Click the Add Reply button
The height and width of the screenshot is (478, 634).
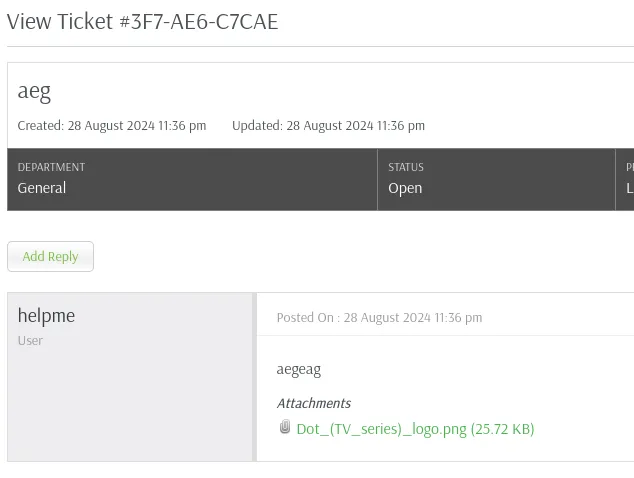click(51, 256)
